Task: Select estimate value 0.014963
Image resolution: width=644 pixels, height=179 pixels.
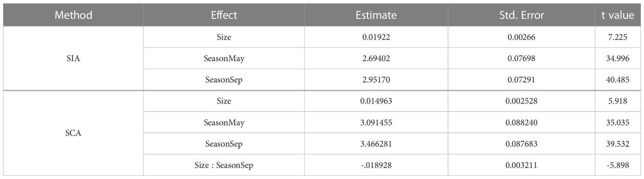Action: (x=376, y=101)
